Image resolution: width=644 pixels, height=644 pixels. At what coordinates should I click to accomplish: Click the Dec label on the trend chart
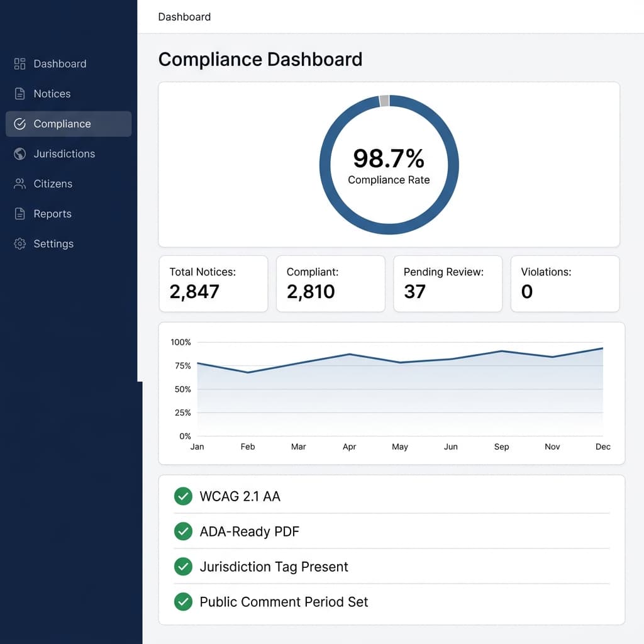coord(602,447)
